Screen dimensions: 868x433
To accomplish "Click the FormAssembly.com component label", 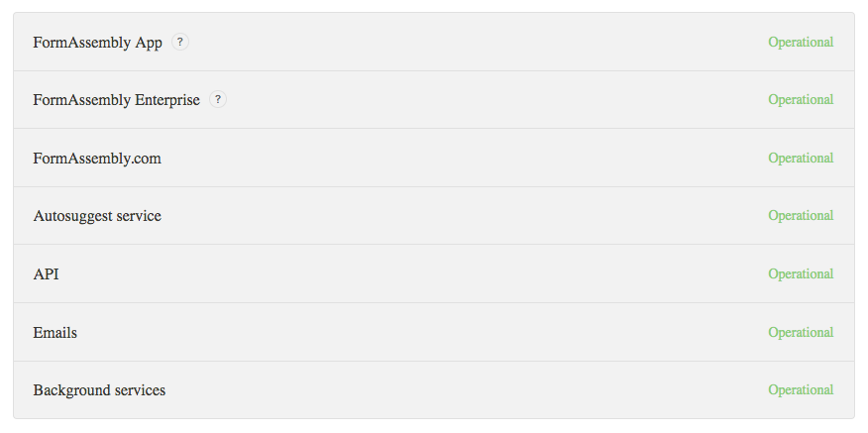I will (97, 159).
